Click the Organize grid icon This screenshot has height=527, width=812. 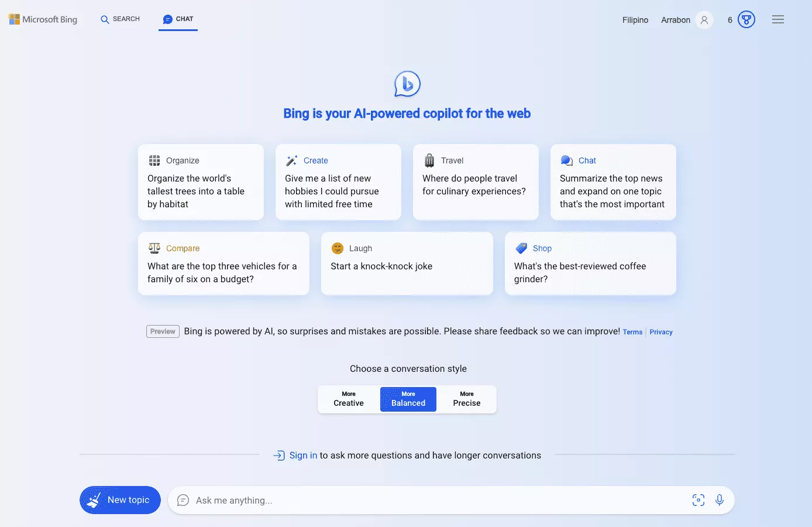(154, 160)
